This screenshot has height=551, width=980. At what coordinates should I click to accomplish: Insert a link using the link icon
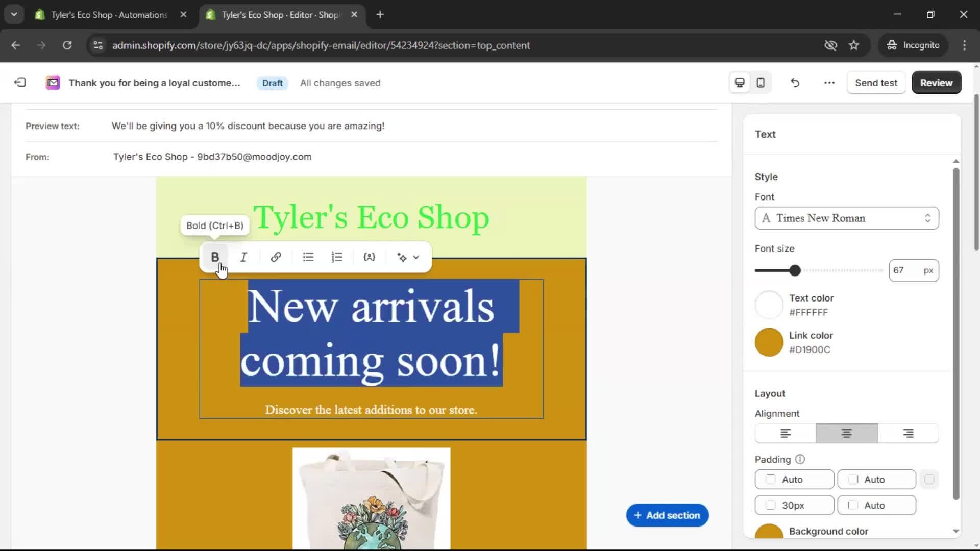(x=276, y=257)
